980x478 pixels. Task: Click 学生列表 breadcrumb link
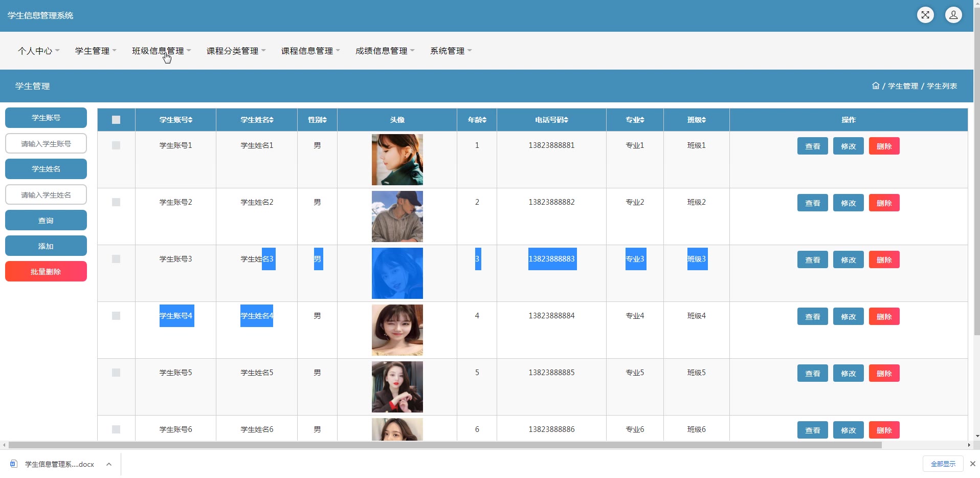pos(942,86)
